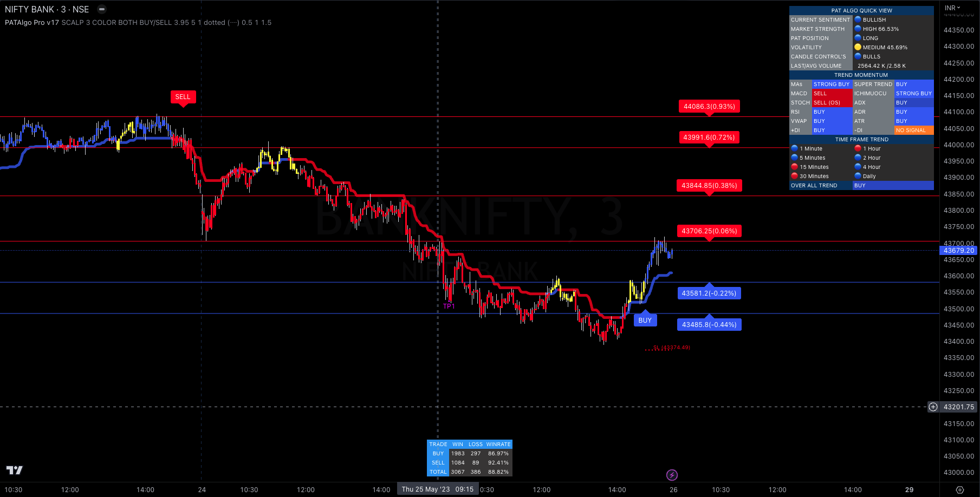
Task: Click date 24 on time axis
Action: coord(202,489)
